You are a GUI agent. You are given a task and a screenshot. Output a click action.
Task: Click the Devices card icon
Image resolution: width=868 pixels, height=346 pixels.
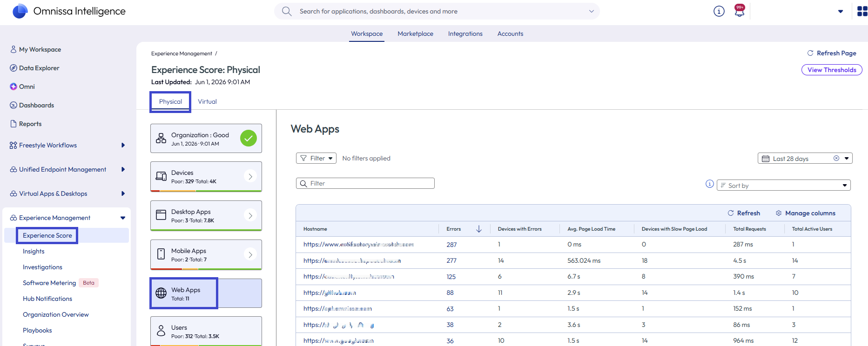coord(161,176)
